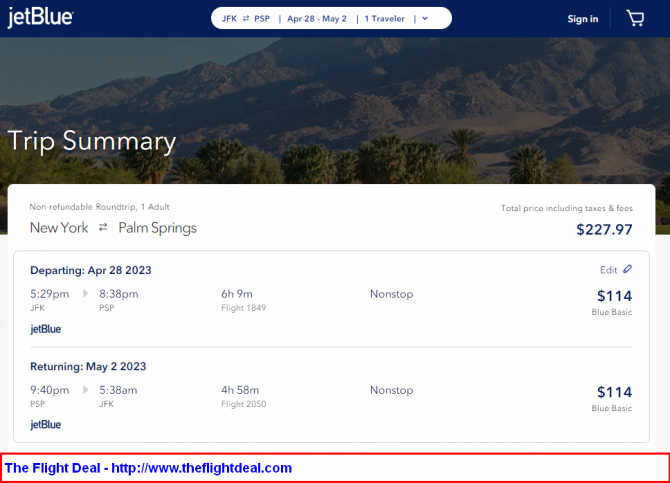Click the jetBlue logo under departing flight

point(46,329)
